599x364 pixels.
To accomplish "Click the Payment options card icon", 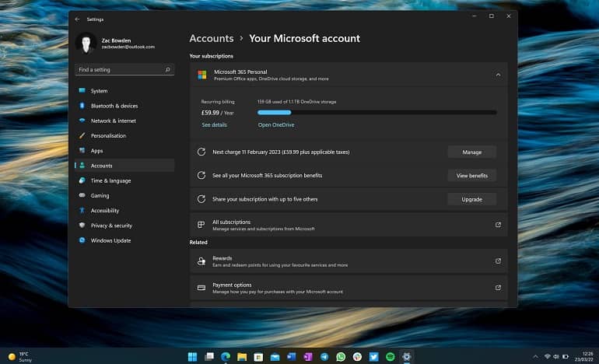I will [201, 288].
